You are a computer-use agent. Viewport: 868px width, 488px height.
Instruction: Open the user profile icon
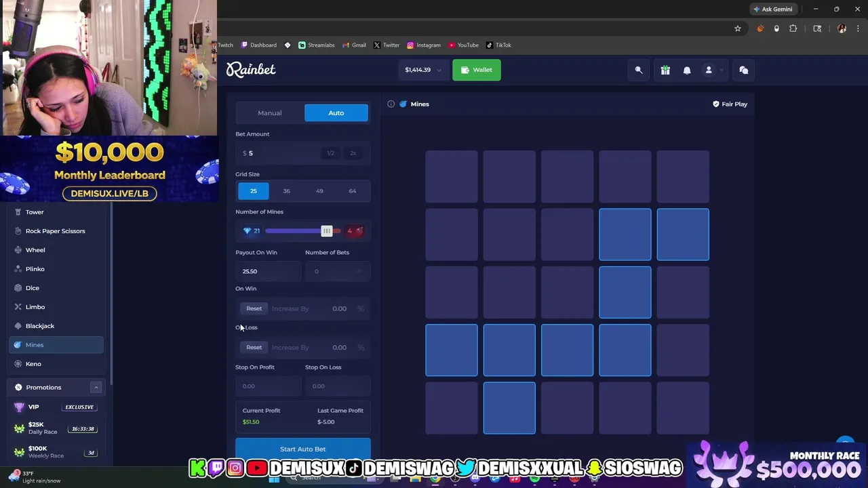[x=709, y=70]
